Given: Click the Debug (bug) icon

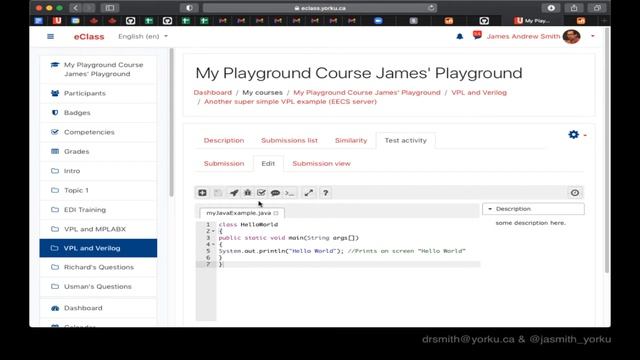Looking at the screenshot, I should (248, 193).
